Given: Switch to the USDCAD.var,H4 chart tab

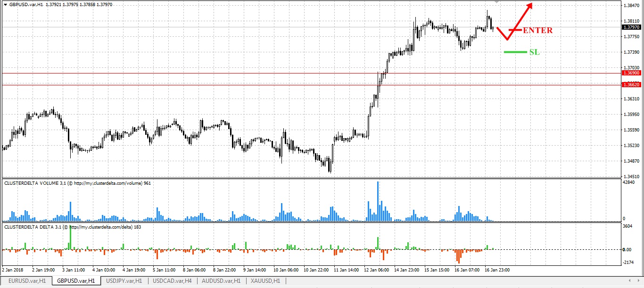Looking at the screenshot, I should point(172,281).
